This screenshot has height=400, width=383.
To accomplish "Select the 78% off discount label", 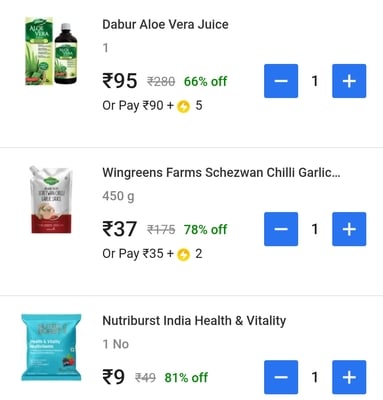I will [205, 229].
